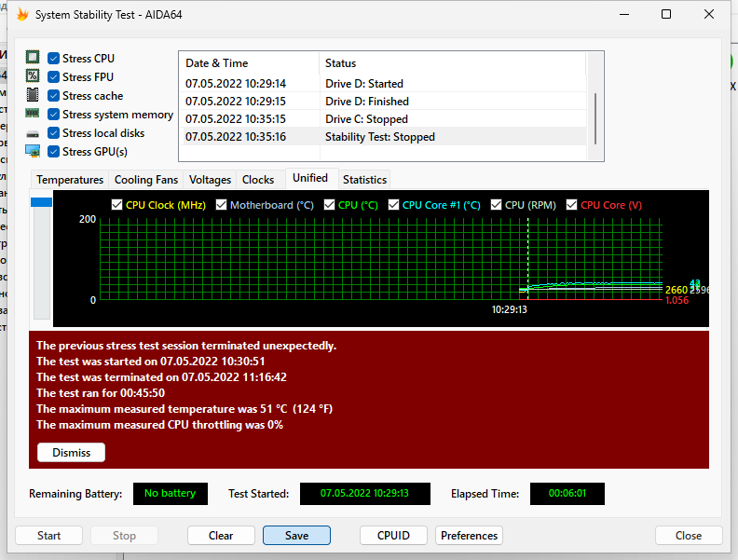Toggle CPU Core (V) graph checkbox
The image size is (738, 560).
click(571, 205)
